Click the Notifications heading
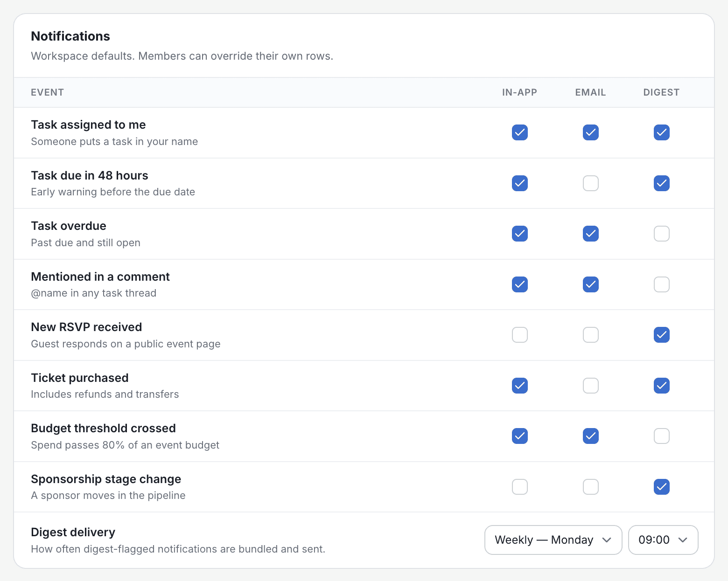 click(70, 36)
